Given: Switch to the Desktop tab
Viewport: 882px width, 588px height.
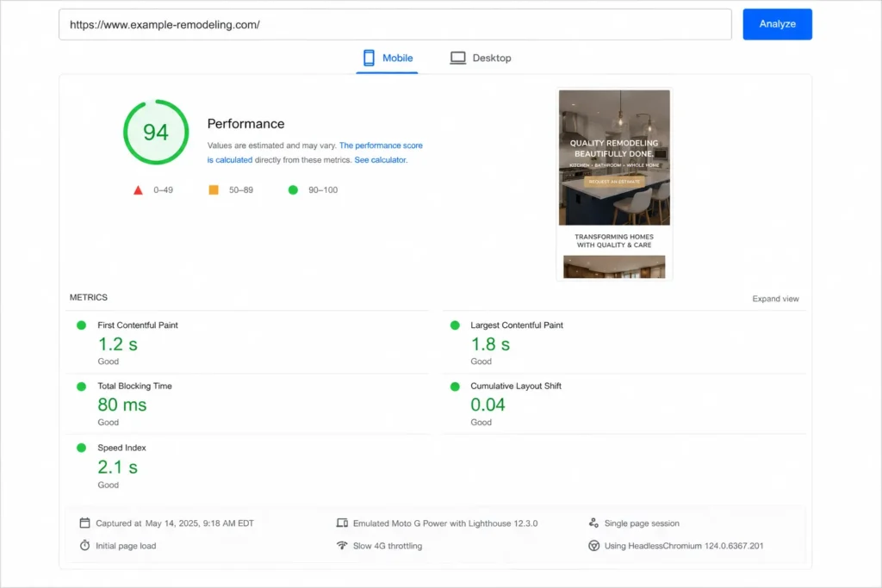Looking at the screenshot, I should (x=481, y=58).
